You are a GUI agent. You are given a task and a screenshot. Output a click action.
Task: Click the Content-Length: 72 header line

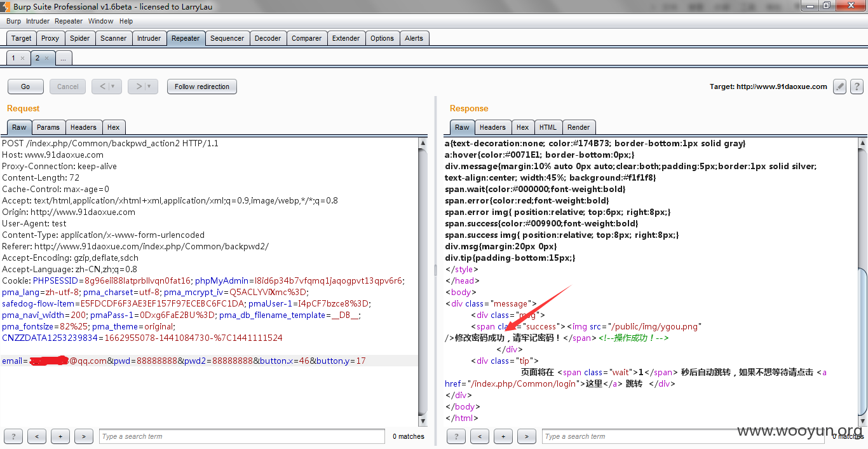click(41, 177)
